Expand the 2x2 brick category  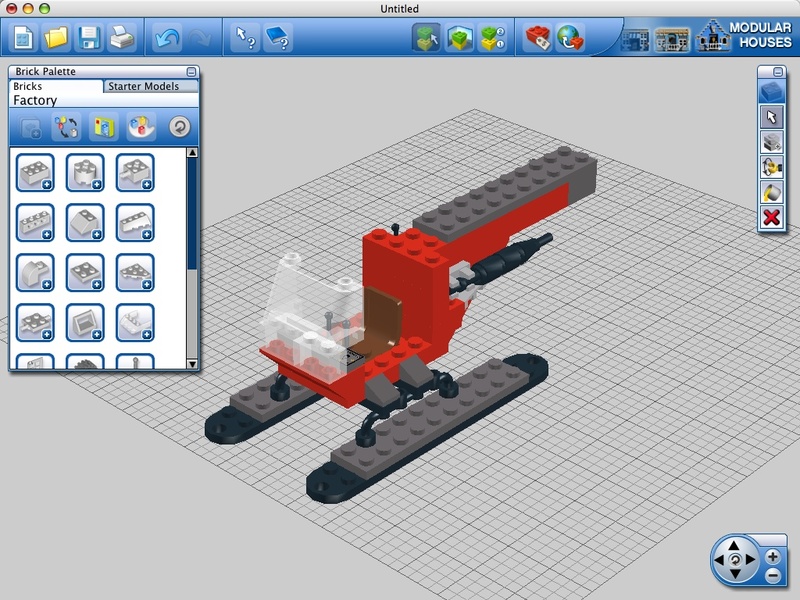click(35, 172)
